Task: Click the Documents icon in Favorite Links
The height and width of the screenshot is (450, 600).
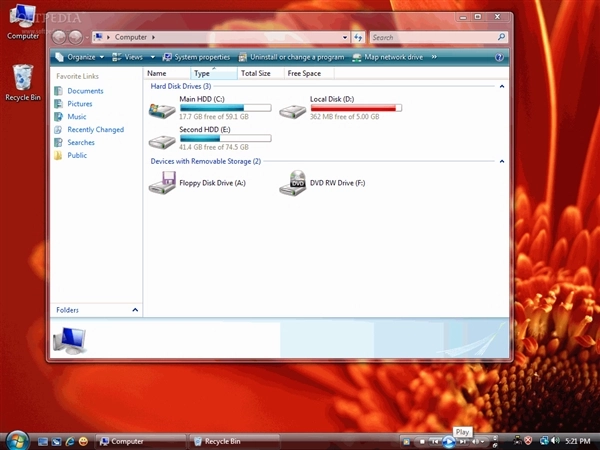Action: [x=59, y=91]
